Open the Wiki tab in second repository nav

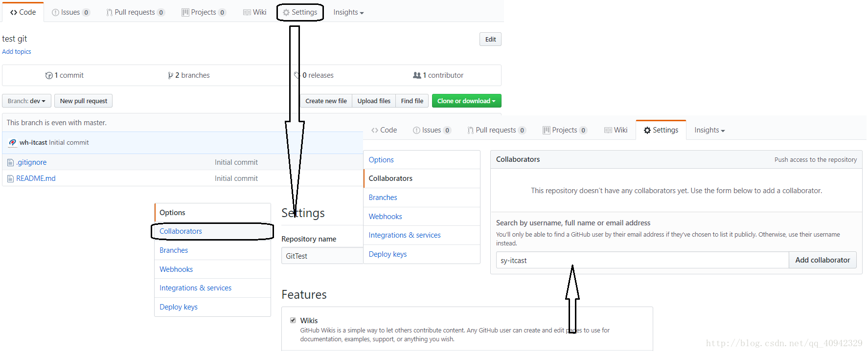click(616, 130)
